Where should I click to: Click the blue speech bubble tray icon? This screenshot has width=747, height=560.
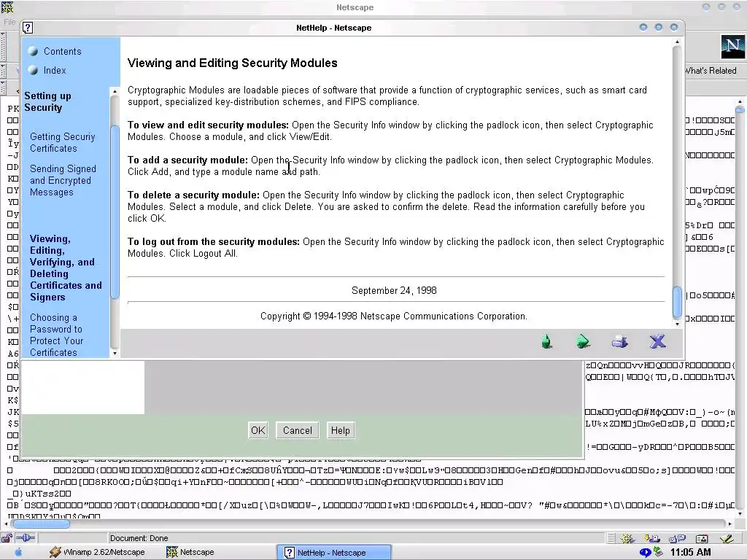[x=645, y=553]
